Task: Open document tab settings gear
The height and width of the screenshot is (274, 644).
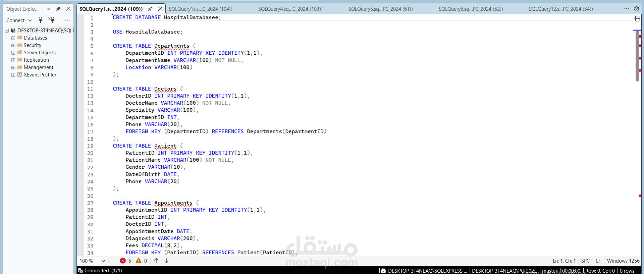Action: coord(637,9)
